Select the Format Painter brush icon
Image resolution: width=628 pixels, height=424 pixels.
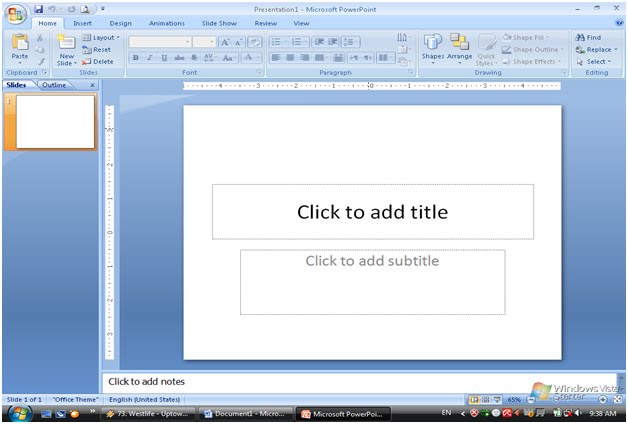coord(40,62)
